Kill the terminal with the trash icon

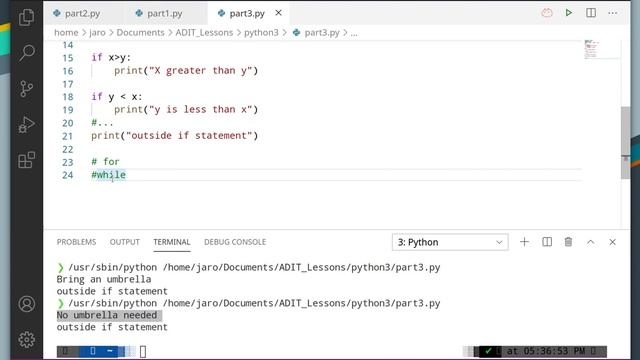[568, 242]
